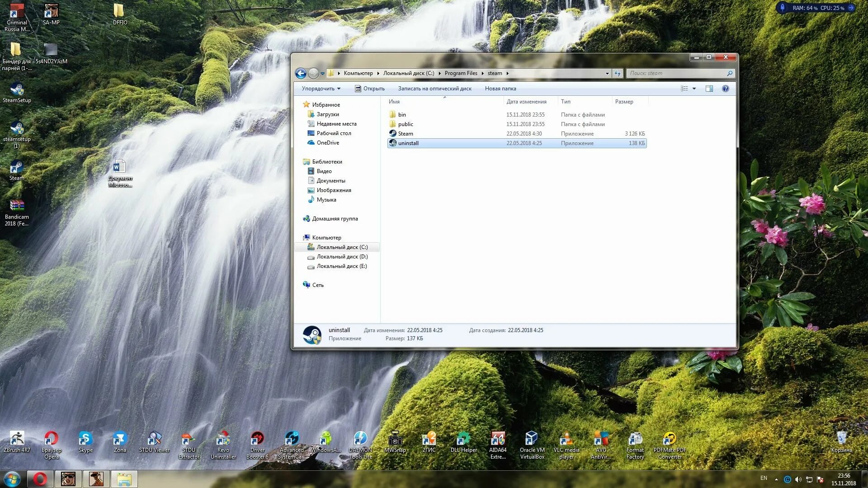Screen dimensions: 868x488
Task: Click the Дата изменения column header
Action: 526,102
